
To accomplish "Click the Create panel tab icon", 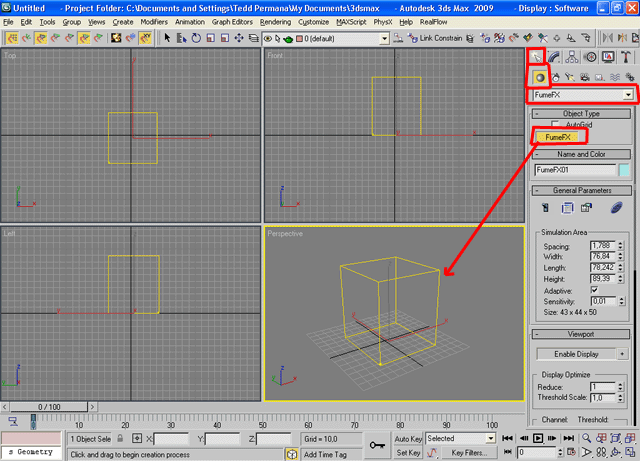I will point(536,57).
